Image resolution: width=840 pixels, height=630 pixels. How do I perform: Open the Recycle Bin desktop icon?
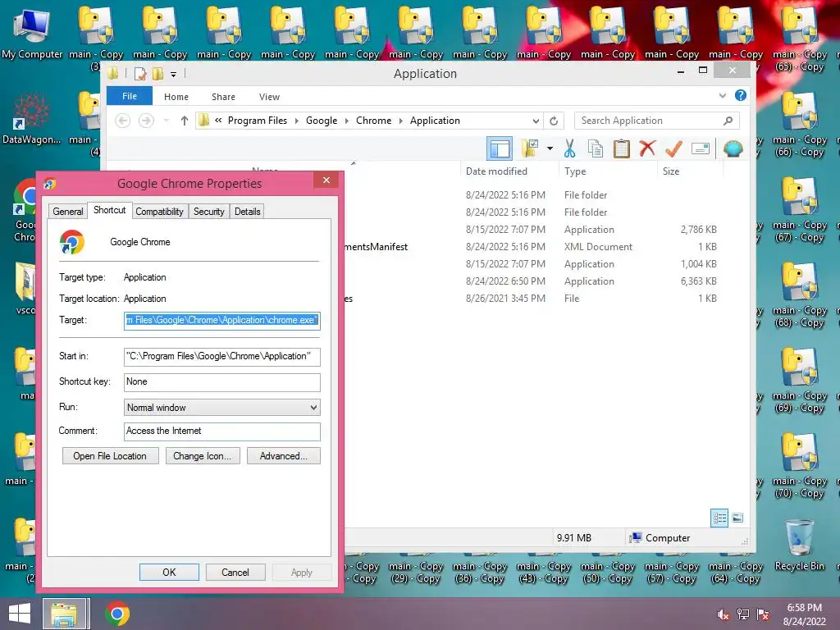[799, 545]
